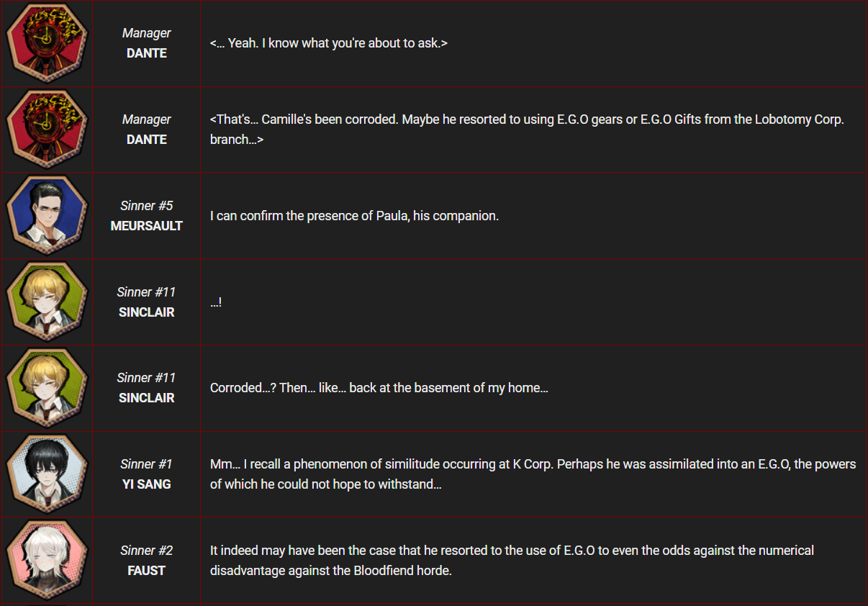This screenshot has width=868, height=606.
Task: Click Faust's dialogue about the Bloodfiend horde
Action: (512, 561)
